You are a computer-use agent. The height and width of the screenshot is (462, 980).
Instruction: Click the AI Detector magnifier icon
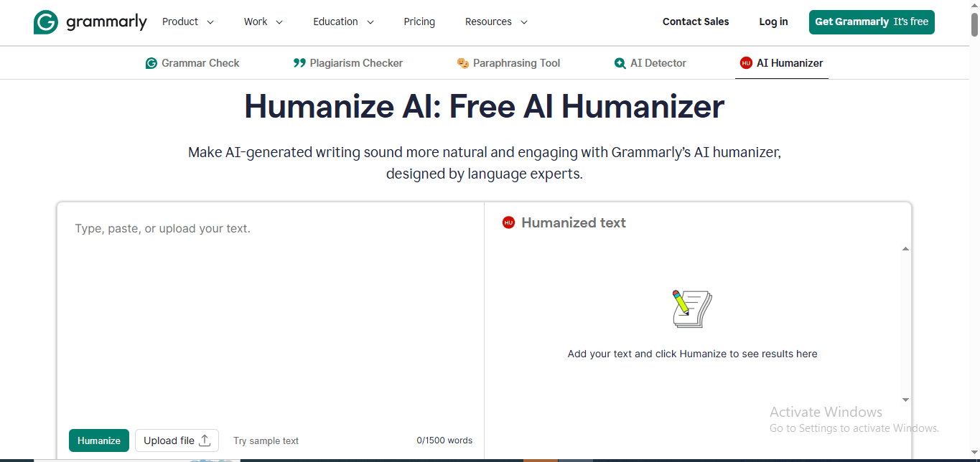(x=619, y=63)
